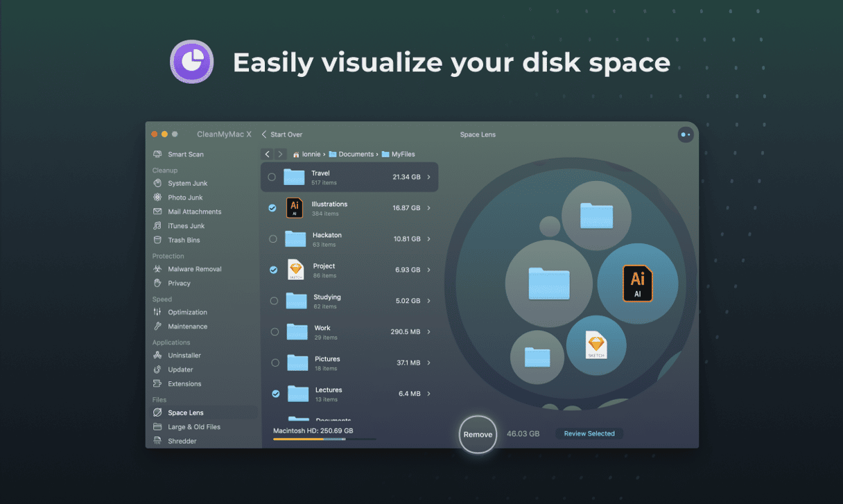The width and height of the screenshot is (843, 504).
Task: Select the Photo Junk icon
Action: (x=157, y=198)
